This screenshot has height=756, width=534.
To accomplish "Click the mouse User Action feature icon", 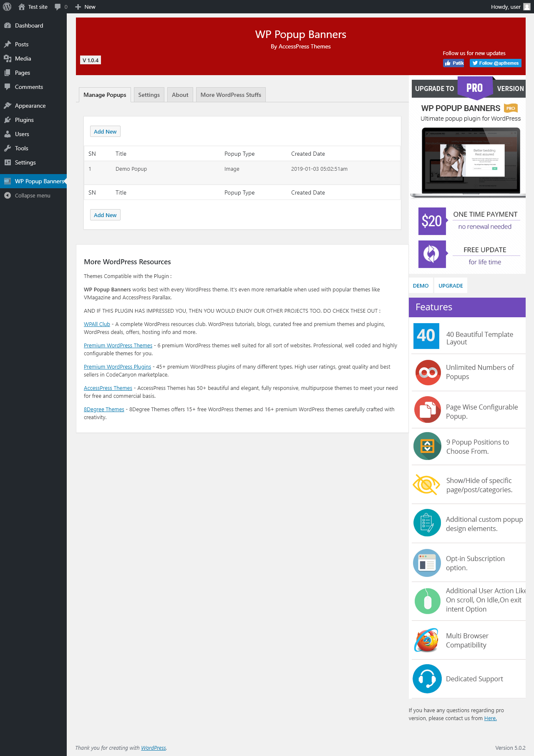I will point(427,601).
